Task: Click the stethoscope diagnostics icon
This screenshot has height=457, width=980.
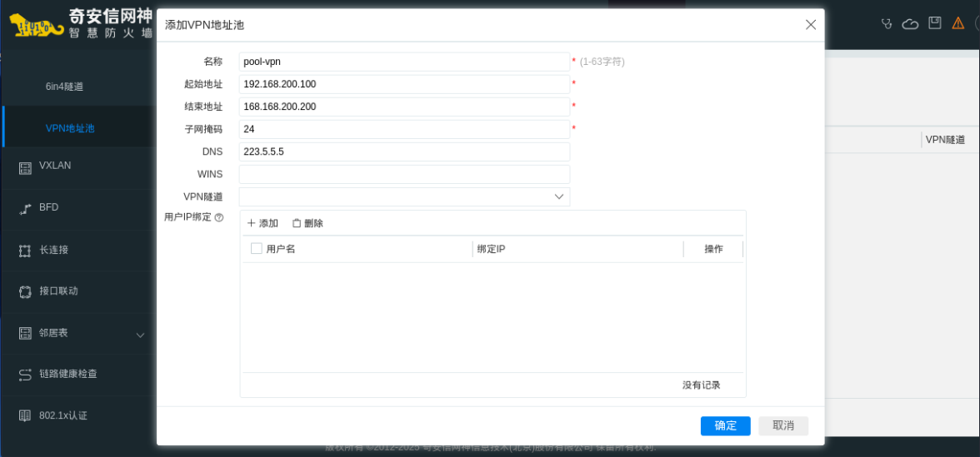Action: (x=887, y=23)
